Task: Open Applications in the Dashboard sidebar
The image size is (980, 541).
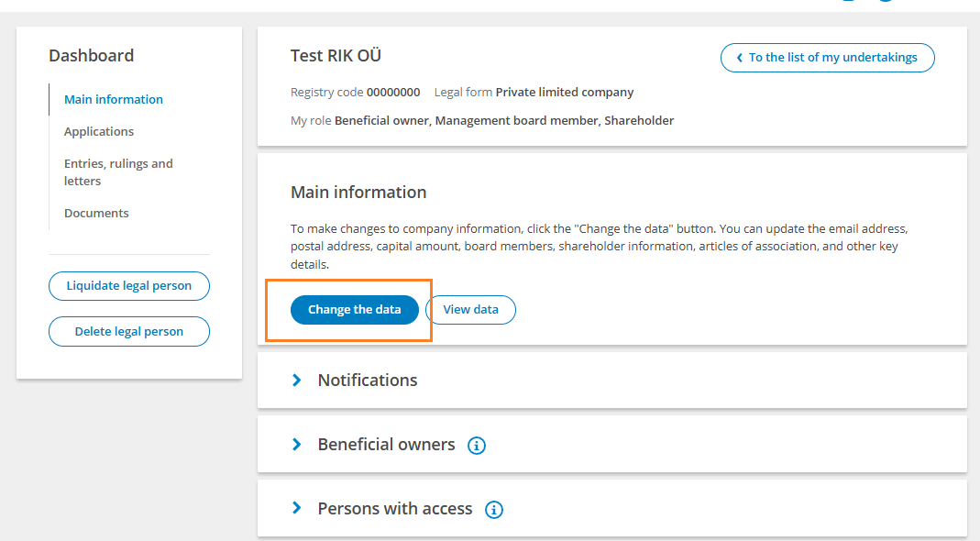Action: click(99, 131)
